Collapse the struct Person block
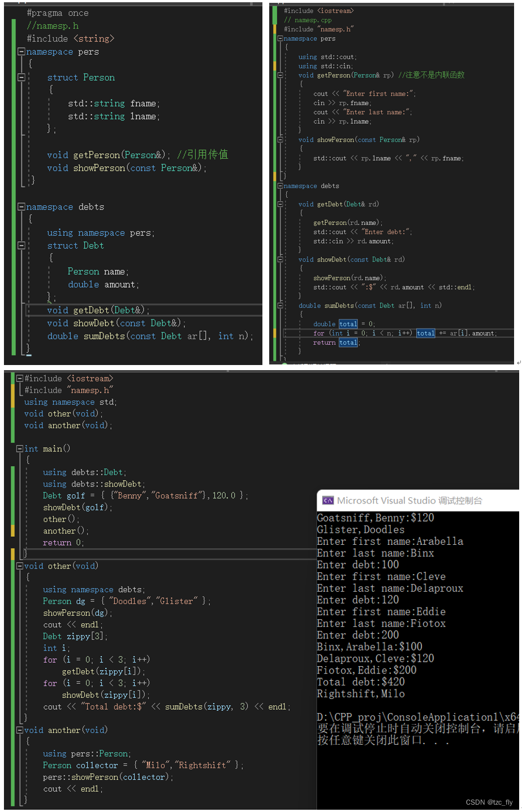The height and width of the screenshot is (812, 522). 21,77
